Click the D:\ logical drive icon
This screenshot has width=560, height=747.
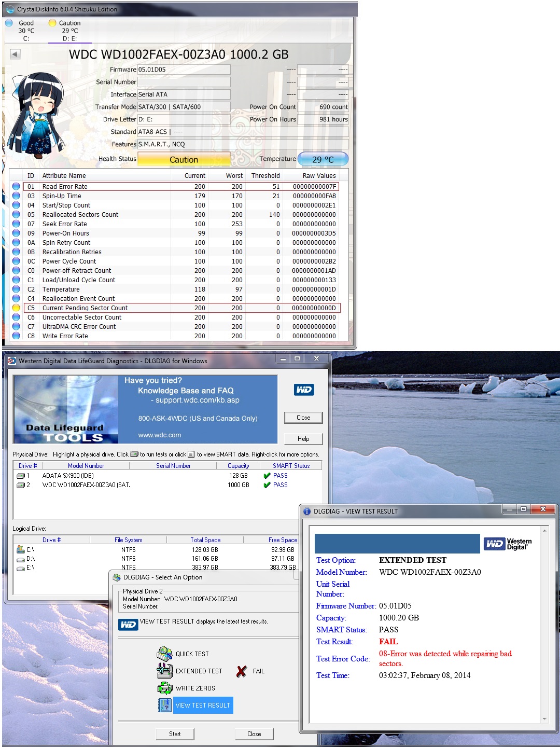21,559
